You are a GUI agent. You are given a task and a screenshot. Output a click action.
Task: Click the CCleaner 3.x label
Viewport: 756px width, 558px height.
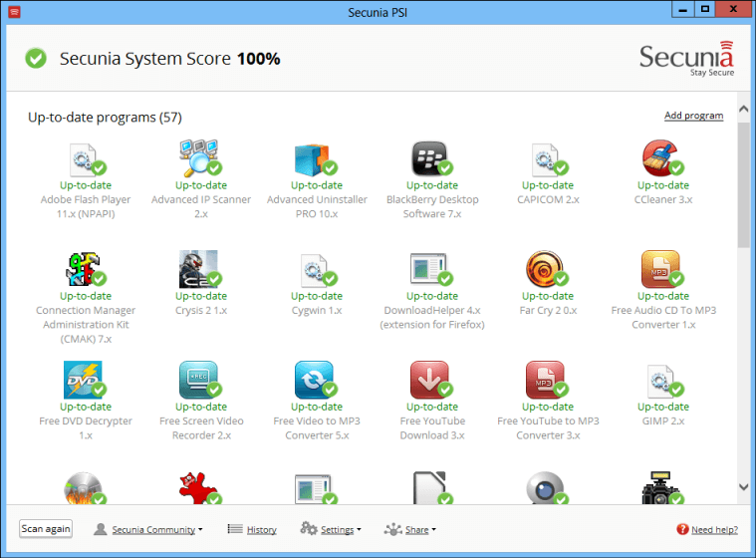pyautogui.click(x=663, y=199)
